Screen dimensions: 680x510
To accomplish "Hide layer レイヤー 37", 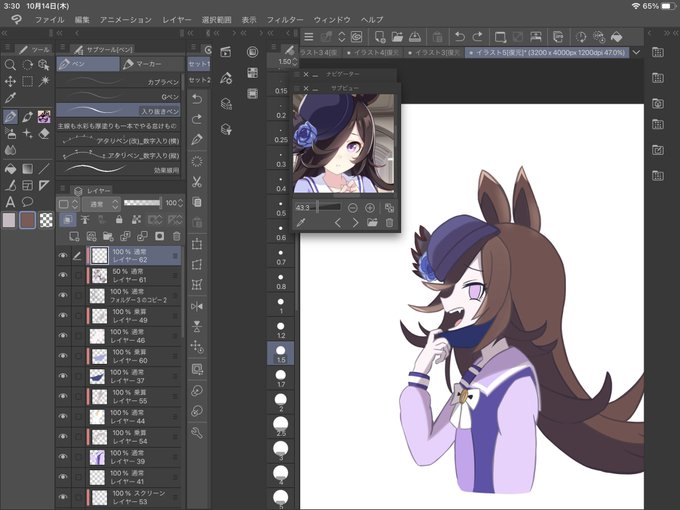I will coord(63,376).
